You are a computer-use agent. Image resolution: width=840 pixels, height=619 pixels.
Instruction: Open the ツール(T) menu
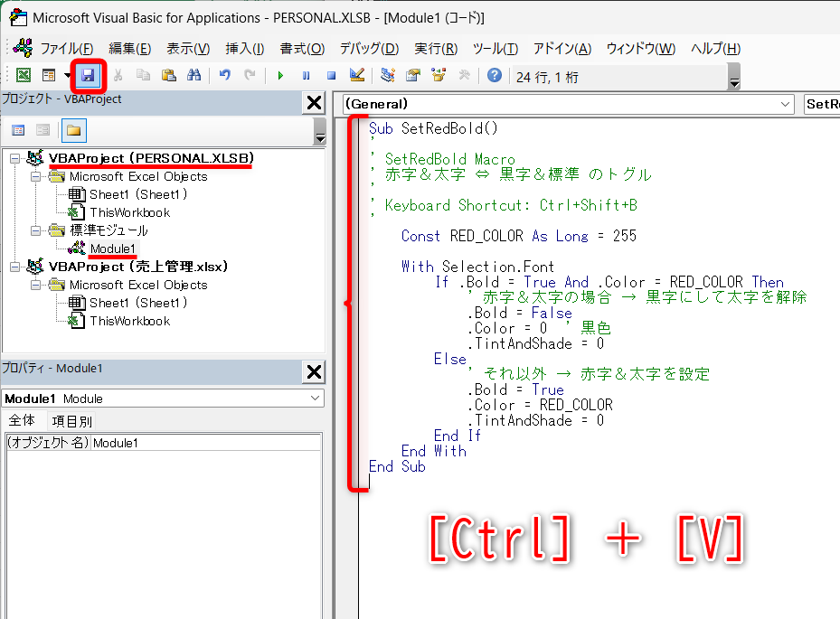496,49
